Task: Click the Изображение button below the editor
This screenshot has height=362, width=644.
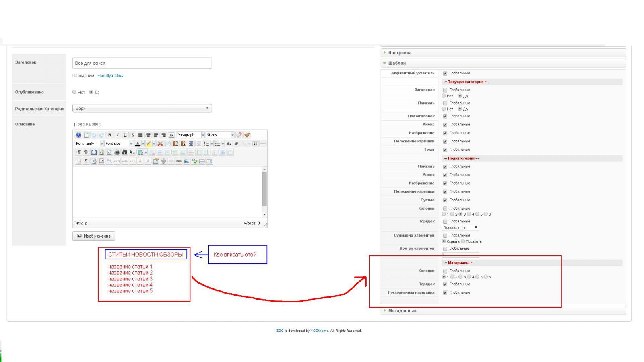Action: 94,236
